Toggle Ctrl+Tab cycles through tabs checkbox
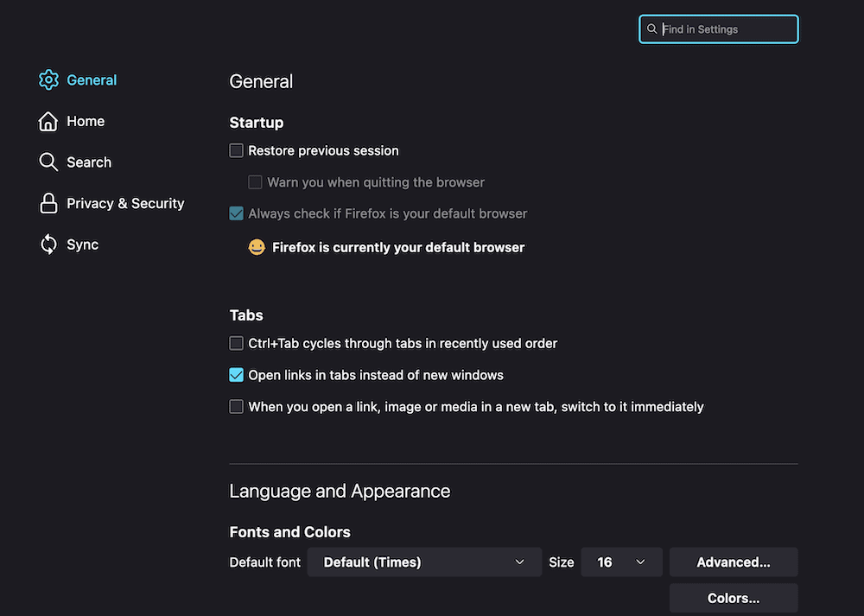The image size is (864, 616). [x=236, y=343]
